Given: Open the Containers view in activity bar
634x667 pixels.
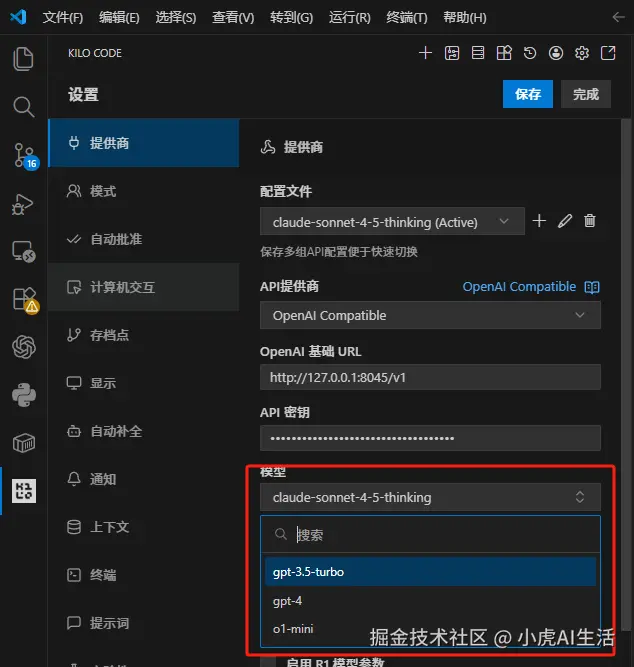Looking at the screenshot, I should 24,443.
